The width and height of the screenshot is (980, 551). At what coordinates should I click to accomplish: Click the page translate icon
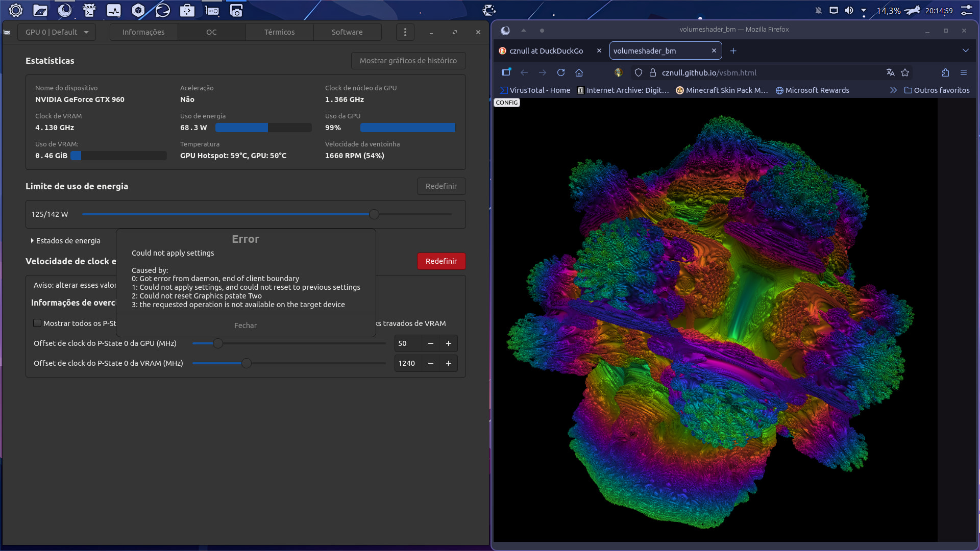tap(890, 72)
